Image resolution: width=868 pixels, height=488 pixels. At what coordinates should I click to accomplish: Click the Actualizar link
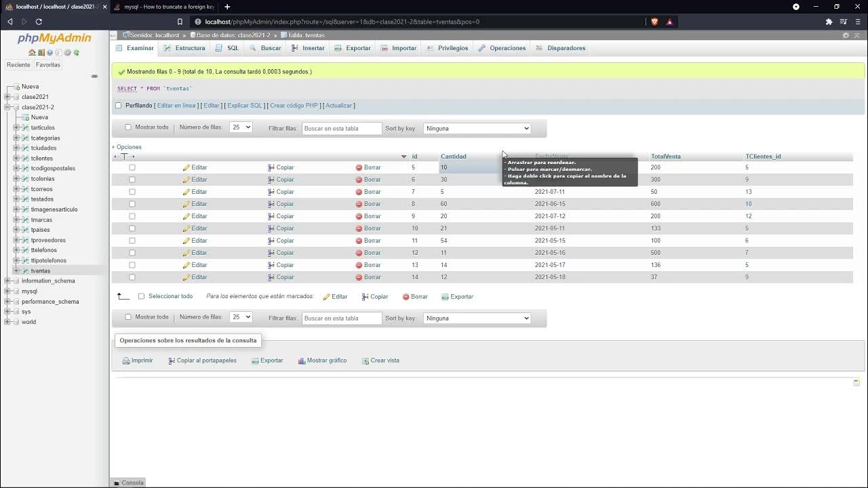click(339, 106)
